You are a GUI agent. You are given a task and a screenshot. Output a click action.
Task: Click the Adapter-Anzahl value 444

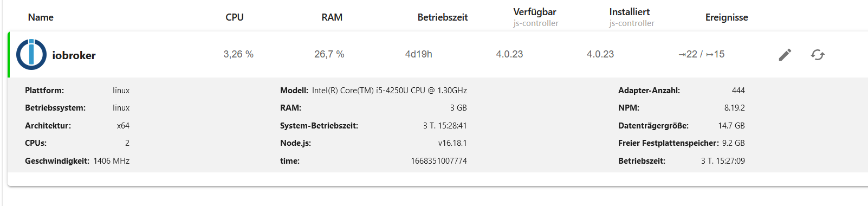[x=738, y=91]
